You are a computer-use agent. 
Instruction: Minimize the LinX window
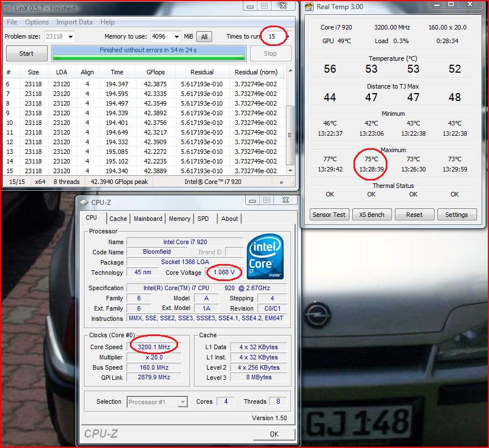[250, 6]
